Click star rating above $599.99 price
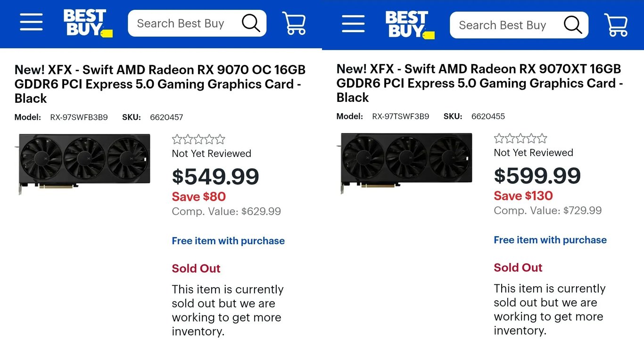The width and height of the screenshot is (644, 347). pos(520,139)
